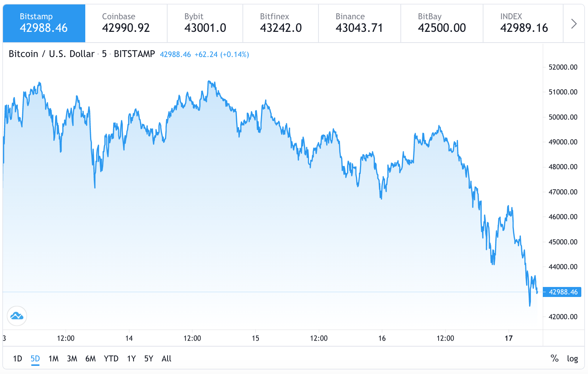Screen dimensions: 588x374
Task: Switch to the Binance tab
Action: pyautogui.click(x=359, y=23)
